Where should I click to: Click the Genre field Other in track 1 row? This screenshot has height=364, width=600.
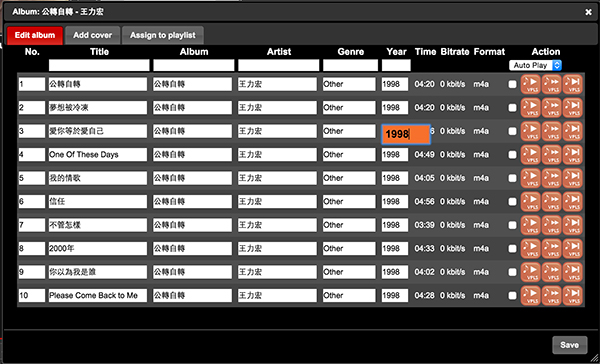[349, 84]
